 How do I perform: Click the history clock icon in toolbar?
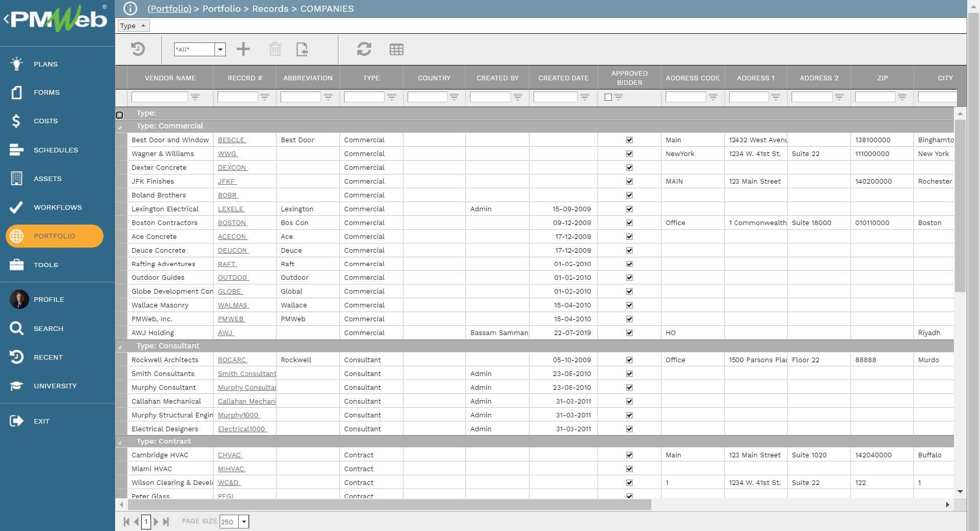coord(138,49)
